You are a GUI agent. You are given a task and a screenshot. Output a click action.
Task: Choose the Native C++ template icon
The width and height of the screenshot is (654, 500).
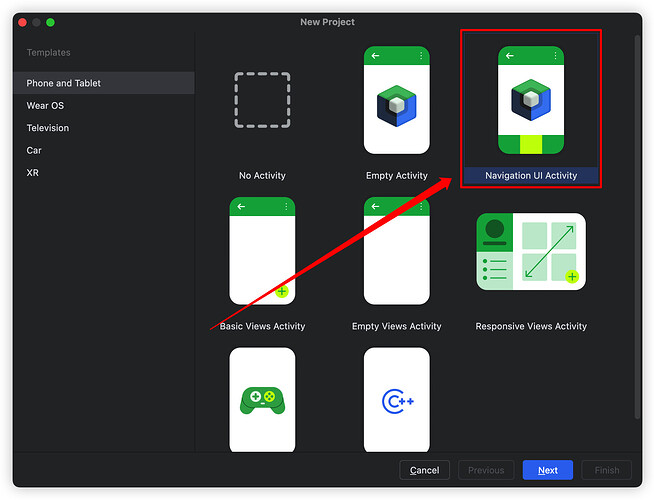coord(397,399)
